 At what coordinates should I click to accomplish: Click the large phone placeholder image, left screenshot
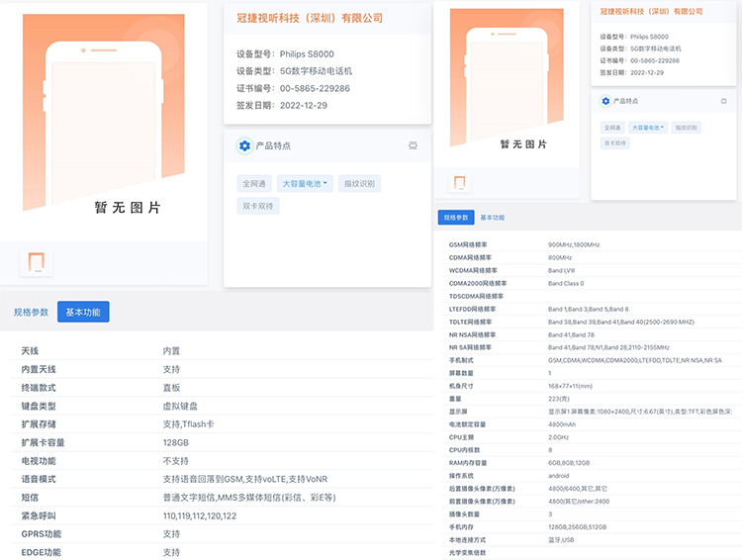tap(104, 112)
